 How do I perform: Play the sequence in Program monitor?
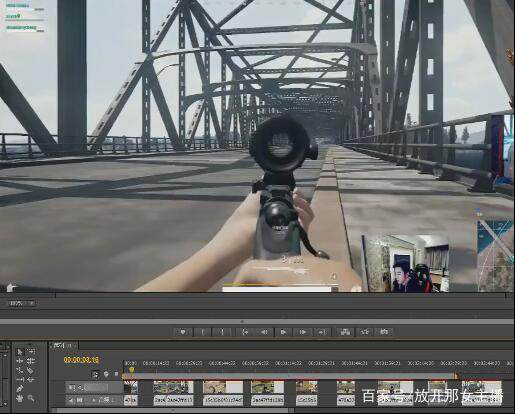coord(283,332)
